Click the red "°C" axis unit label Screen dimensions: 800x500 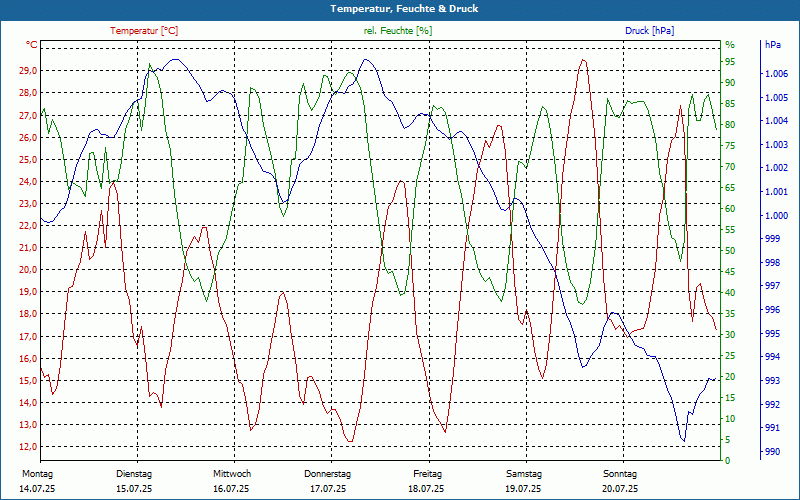click(32, 44)
